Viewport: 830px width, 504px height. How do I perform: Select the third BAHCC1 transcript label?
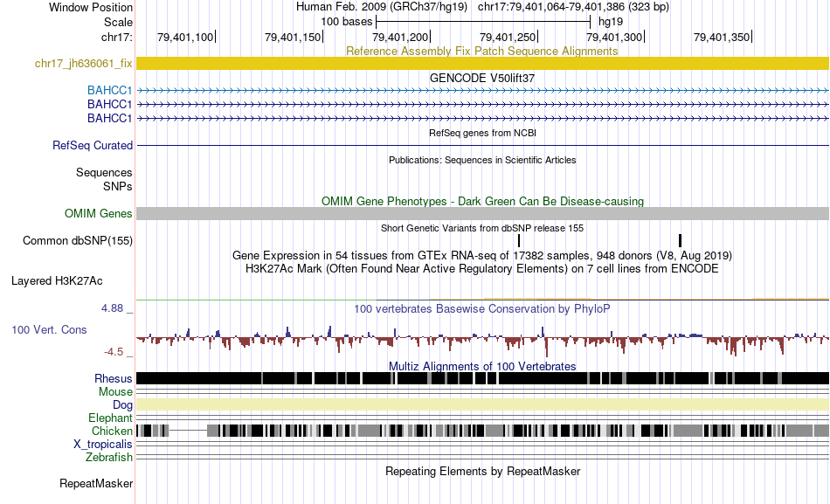(x=109, y=118)
